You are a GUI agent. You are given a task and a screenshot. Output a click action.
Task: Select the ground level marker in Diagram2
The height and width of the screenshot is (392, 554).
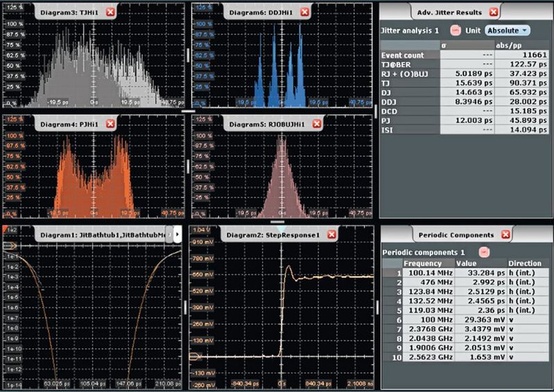pos(195,357)
